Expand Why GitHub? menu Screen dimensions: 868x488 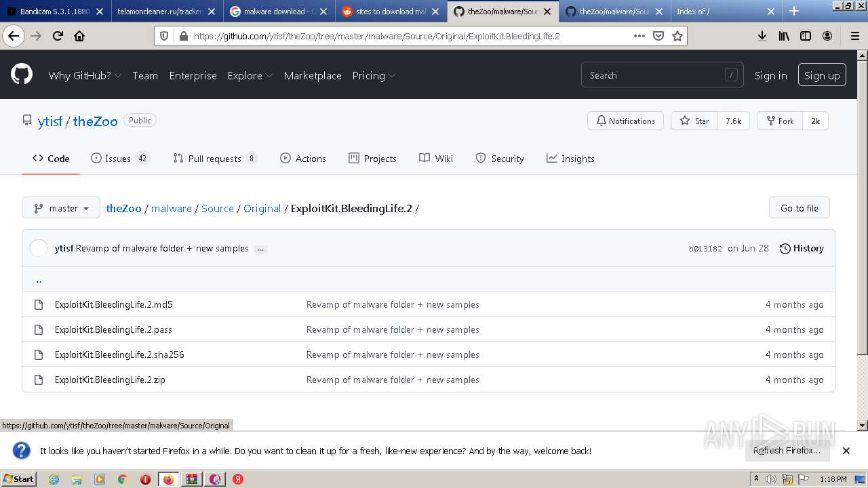point(85,75)
